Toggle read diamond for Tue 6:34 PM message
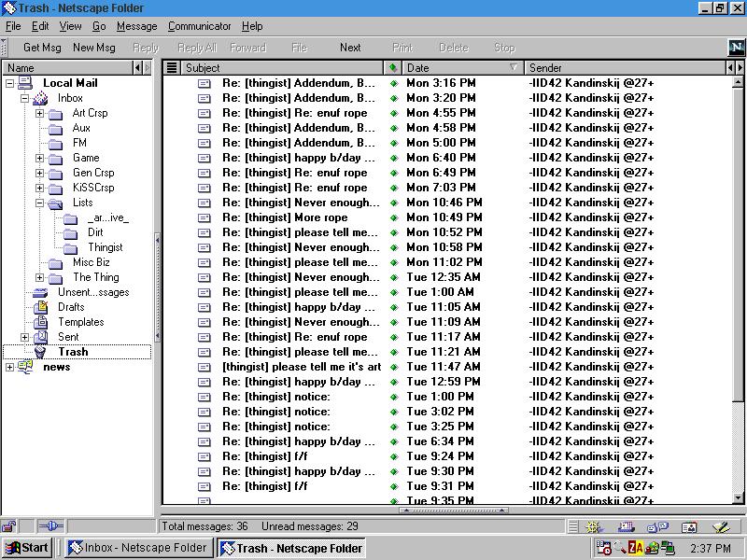 click(x=393, y=441)
